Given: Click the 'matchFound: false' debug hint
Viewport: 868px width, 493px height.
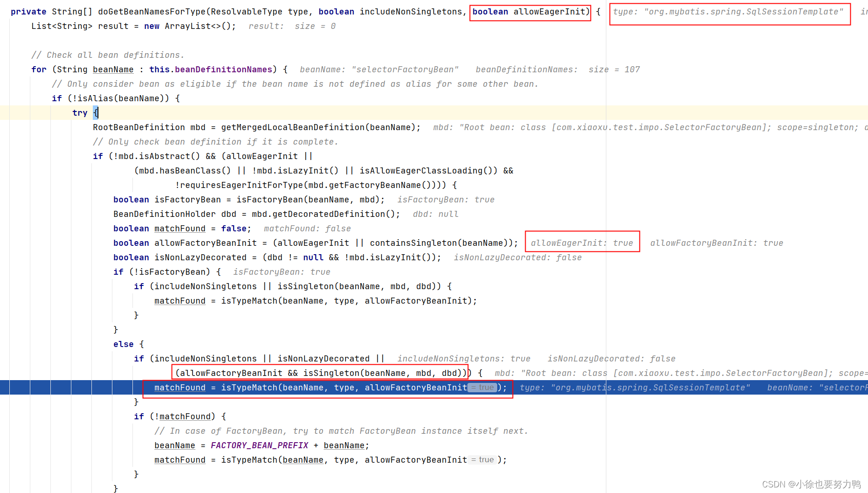Looking at the screenshot, I should pos(307,229).
